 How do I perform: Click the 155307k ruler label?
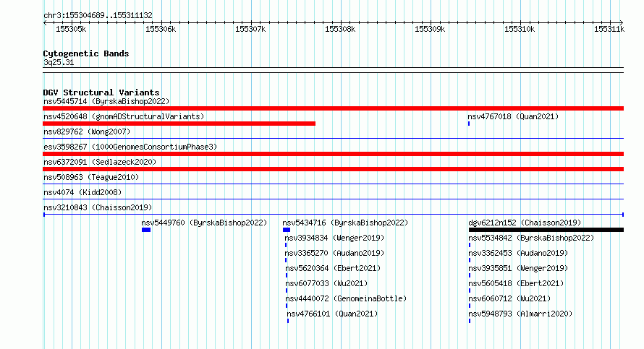(250, 29)
